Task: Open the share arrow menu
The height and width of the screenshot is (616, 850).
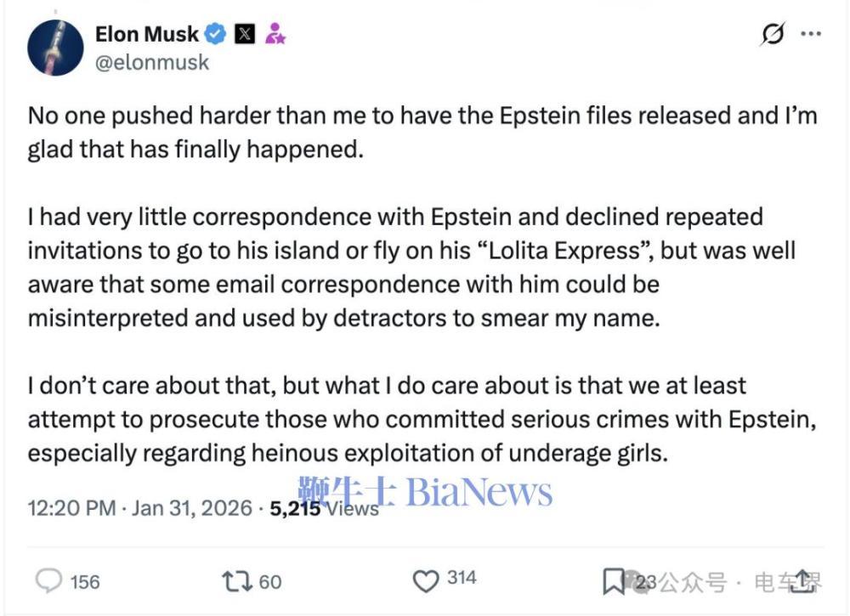Action: coord(805,581)
